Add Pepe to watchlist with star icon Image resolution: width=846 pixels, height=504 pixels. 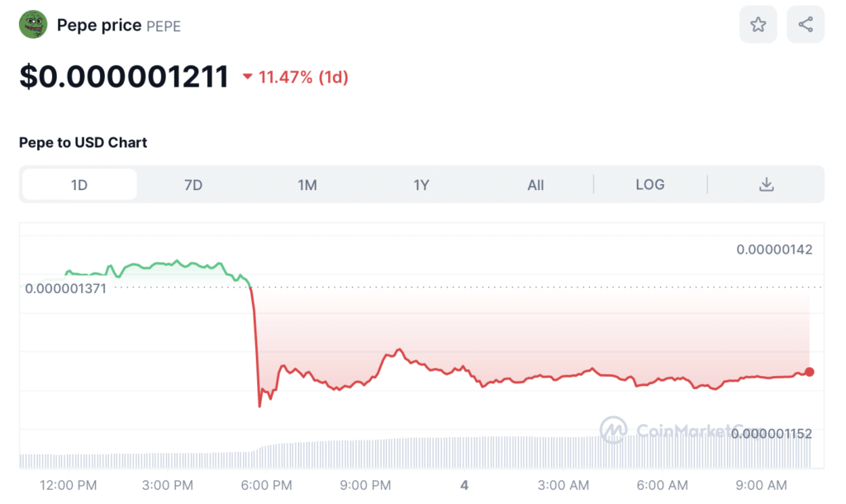pyautogui.click(x=758, y=25)
